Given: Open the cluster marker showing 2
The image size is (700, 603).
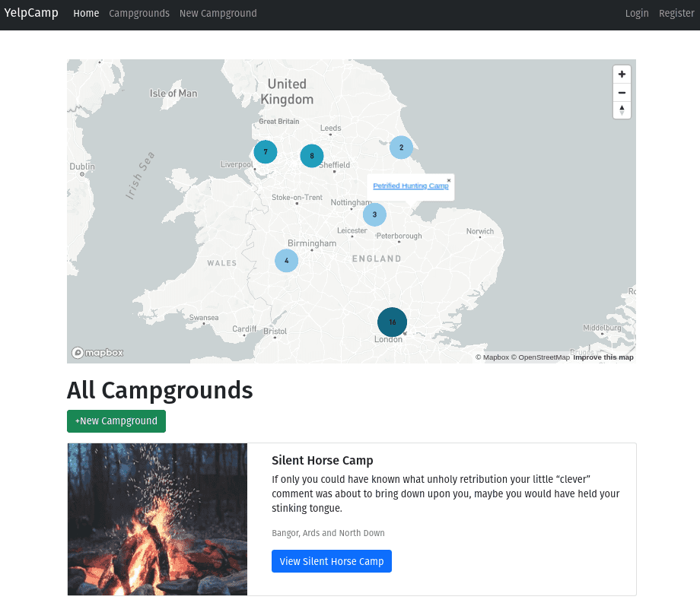Looking at the screenshot, I should tap(401, 148).
